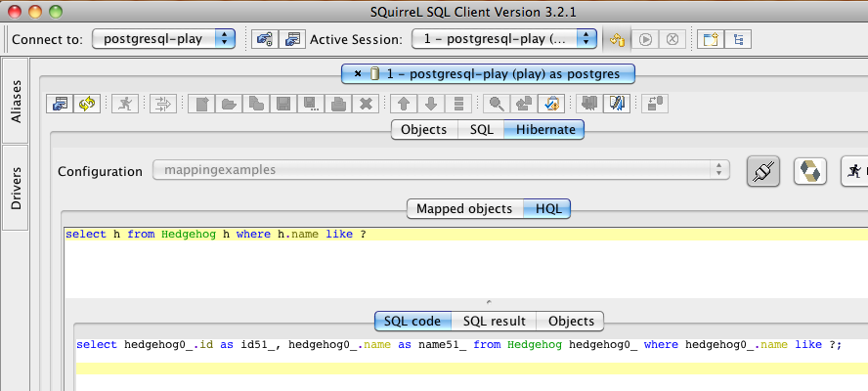
Task: Click the run button right of Hibernate logo
Action: [854, 171]
